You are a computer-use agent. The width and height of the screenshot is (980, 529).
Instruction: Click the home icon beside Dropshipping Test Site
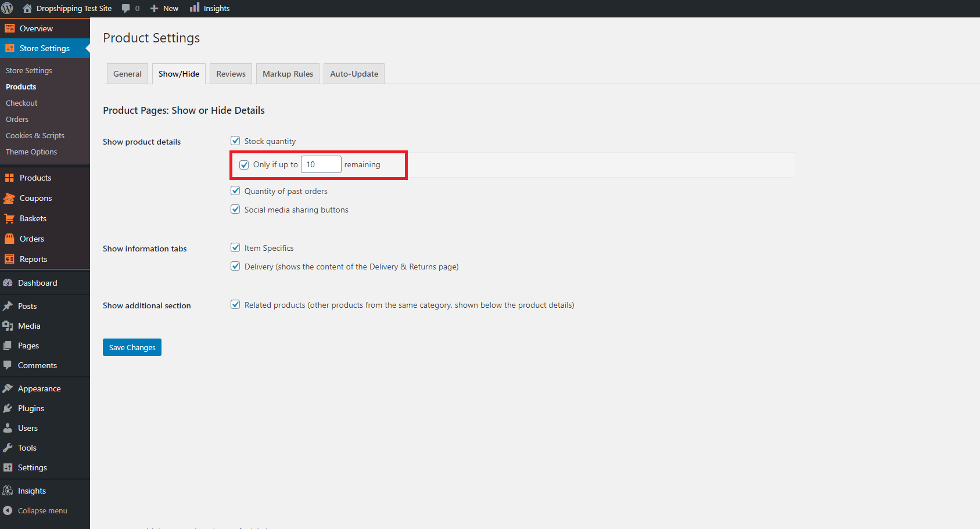click(x=27, y=8)
